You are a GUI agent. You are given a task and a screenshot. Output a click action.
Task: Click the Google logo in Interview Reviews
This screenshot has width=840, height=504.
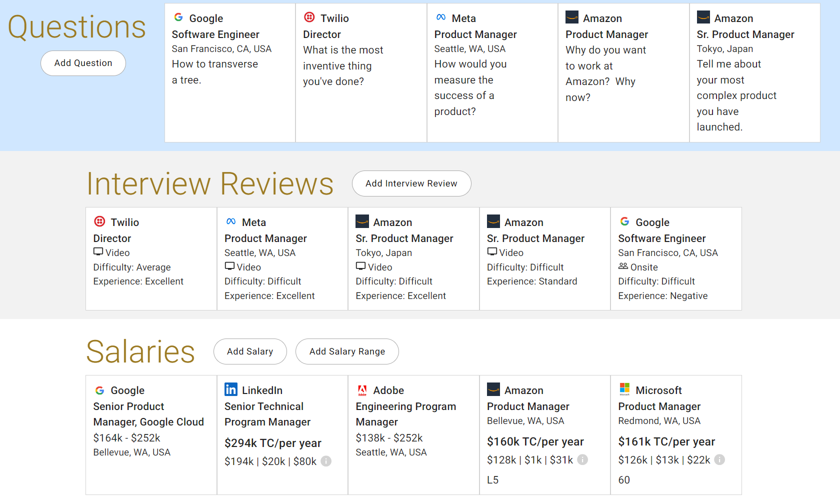click(x=625, y=221)
